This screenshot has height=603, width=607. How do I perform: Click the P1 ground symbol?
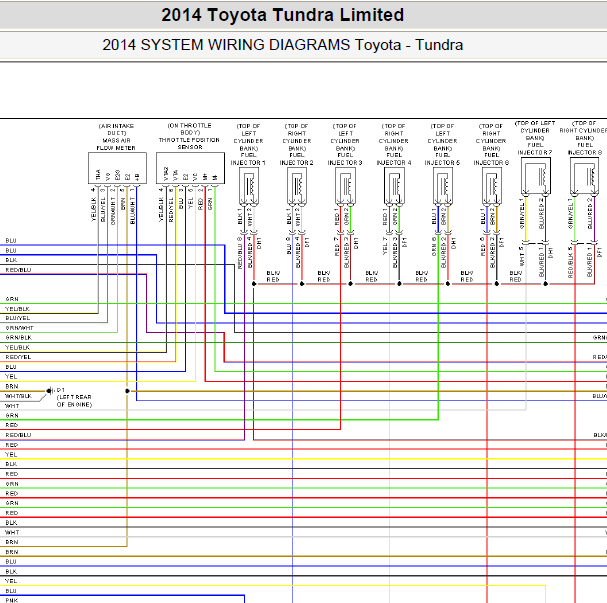point(50,391)
